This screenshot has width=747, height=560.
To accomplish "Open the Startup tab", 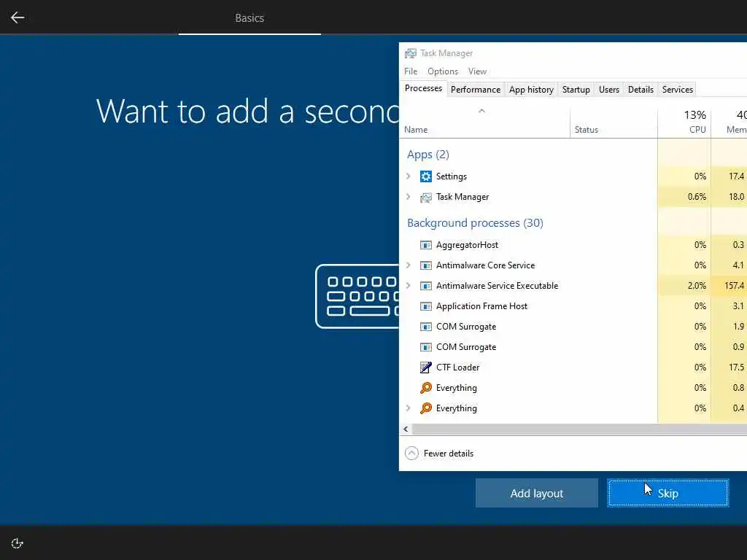I will coord(576,90).
